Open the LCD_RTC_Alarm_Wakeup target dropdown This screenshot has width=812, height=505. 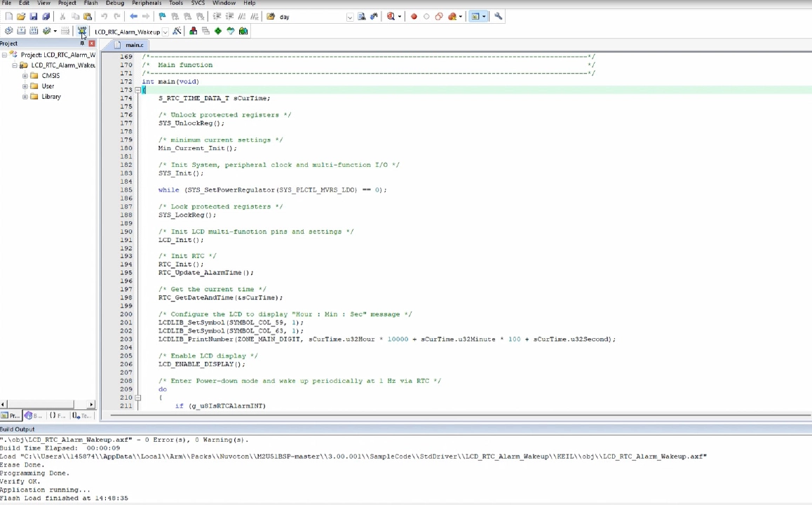(x=165, y=32)
